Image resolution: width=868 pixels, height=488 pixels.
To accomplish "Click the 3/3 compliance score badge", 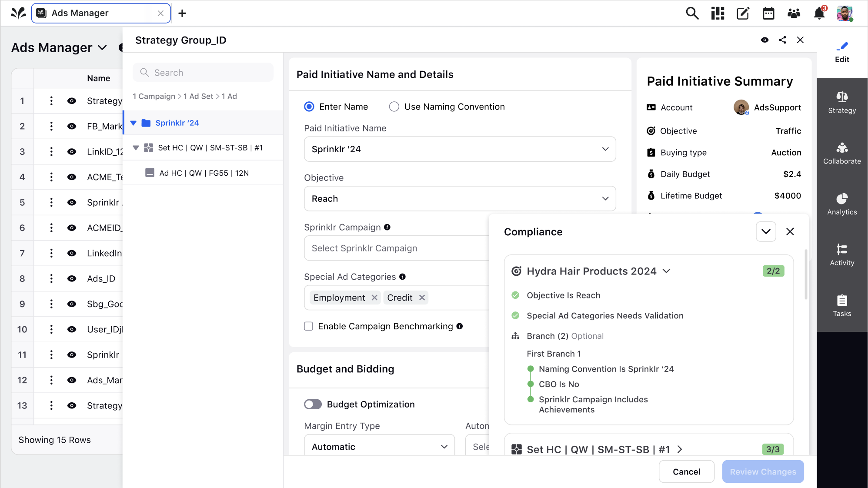I will coord(773,449).
